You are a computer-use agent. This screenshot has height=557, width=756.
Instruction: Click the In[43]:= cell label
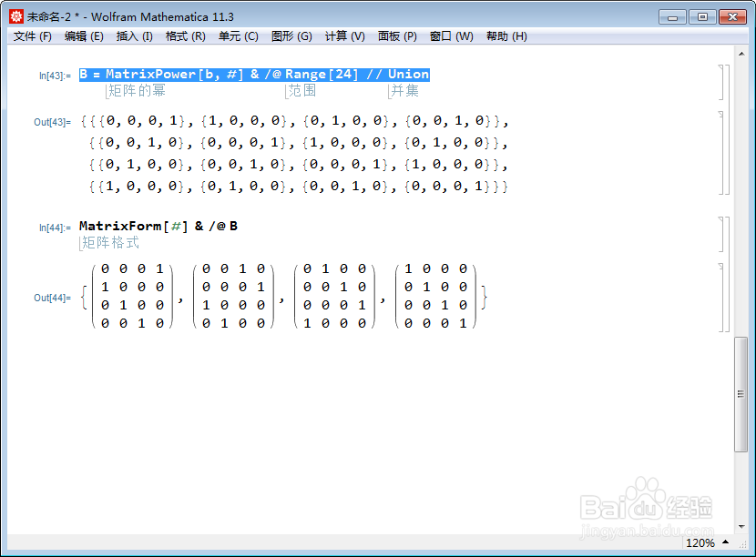55,76
